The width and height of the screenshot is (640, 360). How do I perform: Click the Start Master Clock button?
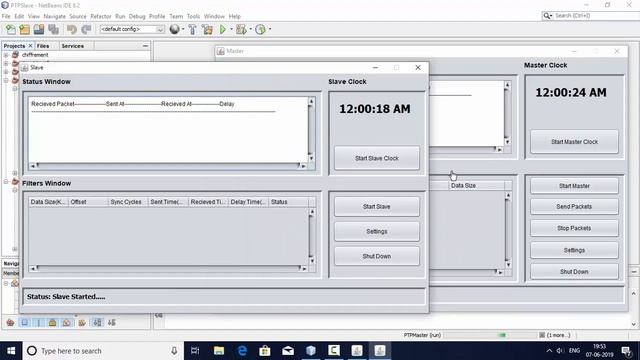574,142
